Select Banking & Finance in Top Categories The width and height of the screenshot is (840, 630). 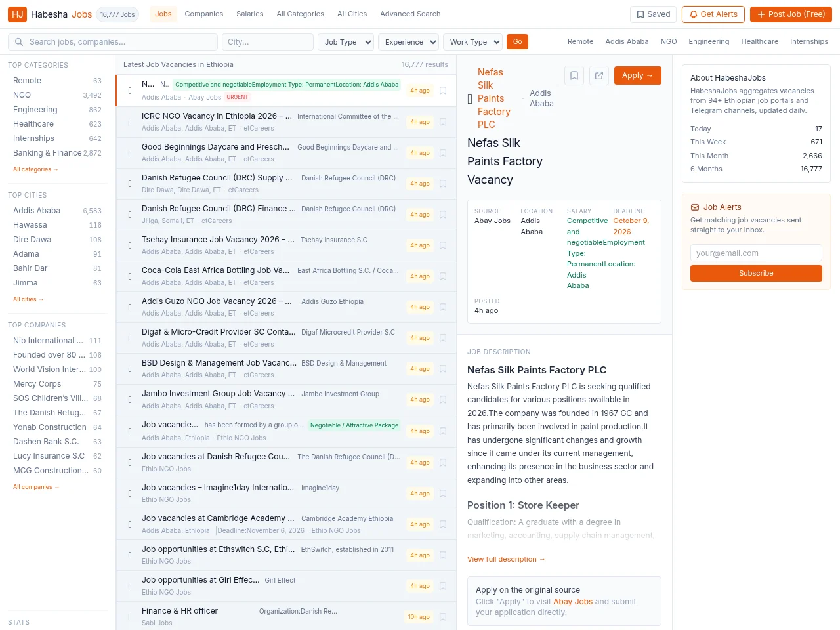(x=57, y=153)
